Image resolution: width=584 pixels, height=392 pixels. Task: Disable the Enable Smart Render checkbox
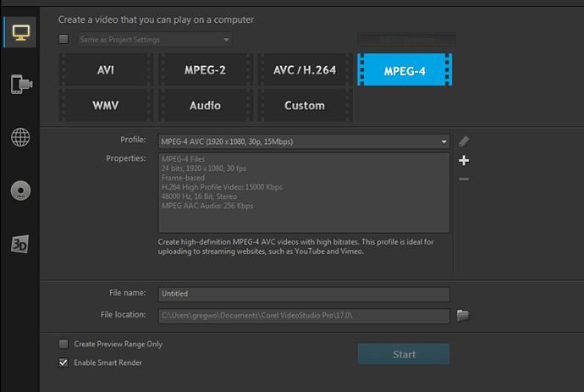63,362
